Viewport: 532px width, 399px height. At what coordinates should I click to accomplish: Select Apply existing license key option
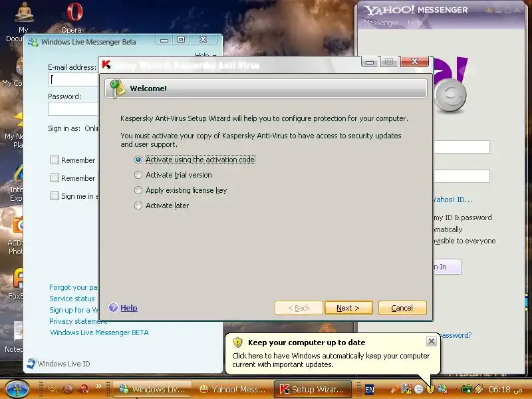(x=138, y=190)
